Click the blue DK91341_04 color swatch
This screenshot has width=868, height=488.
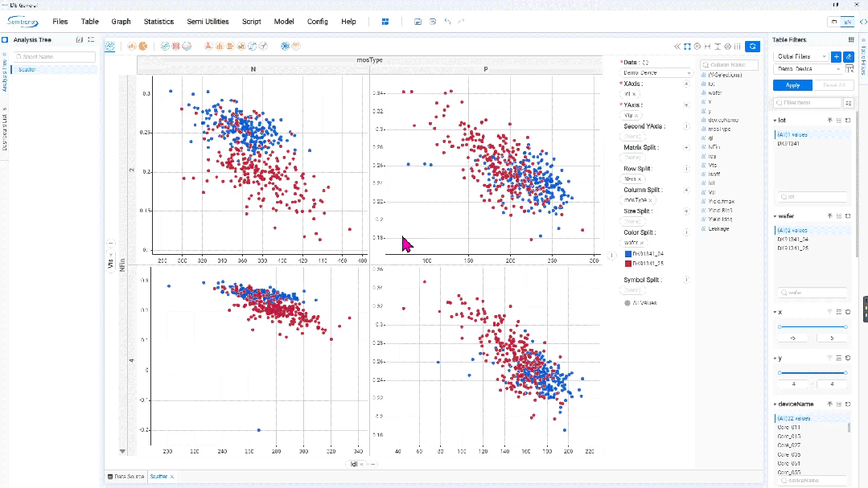coord(628,254)
